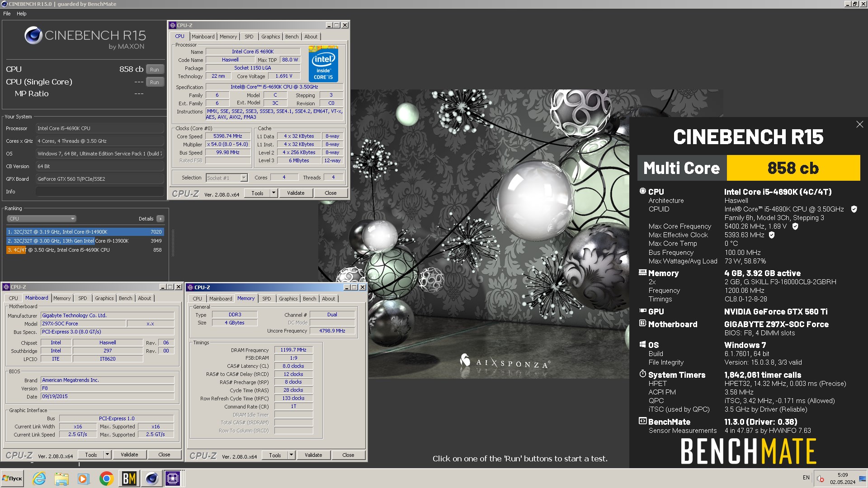Click the shield icon beside Max Effective Clock
The width and height of the screenshot is (868, 488).
coord(772,235)
